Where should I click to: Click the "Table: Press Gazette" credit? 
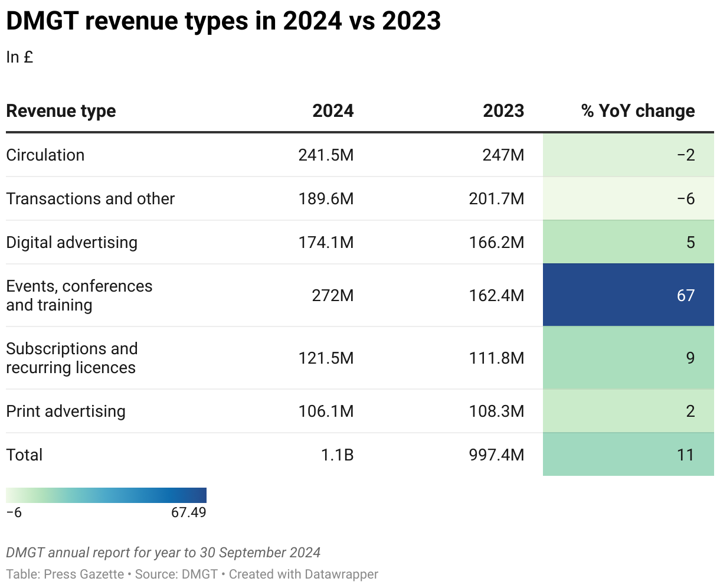coord(65,574)
